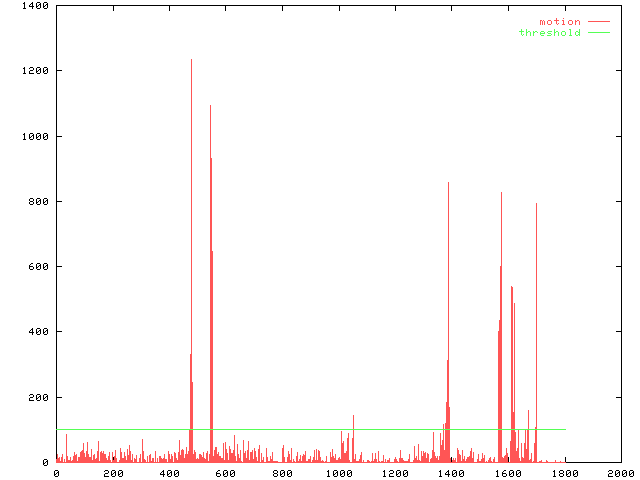Image resolution: width=640 pixels, height=480 pixels.
Task: Select the 600 tick label on the y-axis
Action: 39,267
